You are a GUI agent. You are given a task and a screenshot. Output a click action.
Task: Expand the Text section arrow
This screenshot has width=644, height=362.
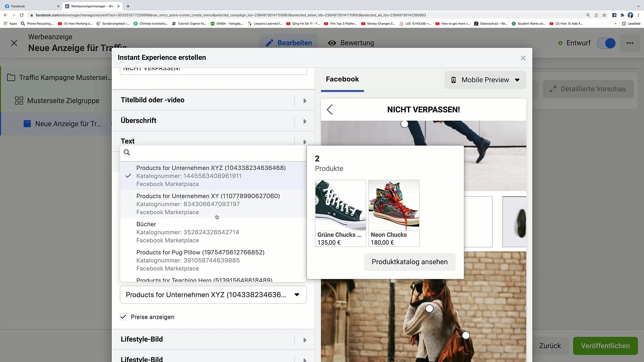click(x=305, y=142)
